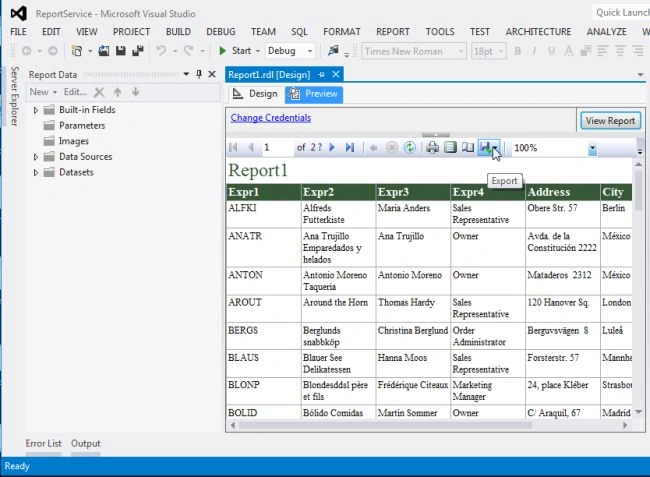Screen dimensions: 650x477
Task: Click the Save All toolbar icon
Action: coord(138,51)
